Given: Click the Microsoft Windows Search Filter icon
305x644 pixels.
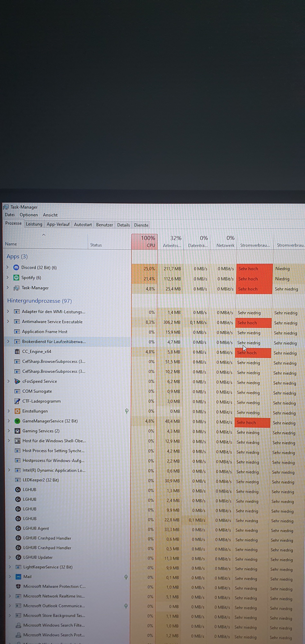Looking at the screenshot, I should [x=18, y=625].
